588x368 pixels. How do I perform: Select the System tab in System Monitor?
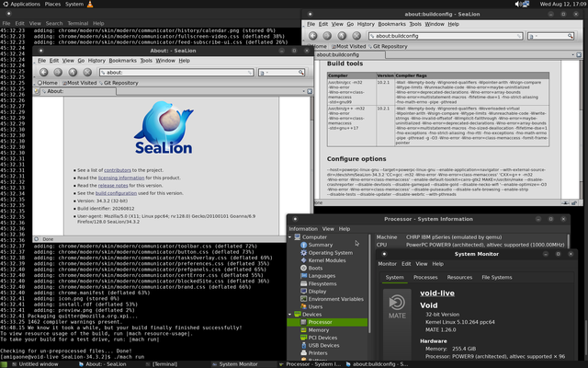(x=394, y=278)
